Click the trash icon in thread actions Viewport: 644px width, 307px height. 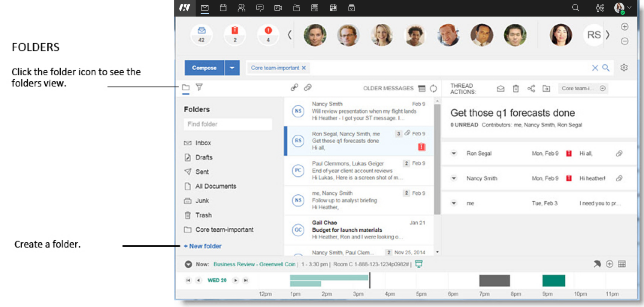click(516, 88)
